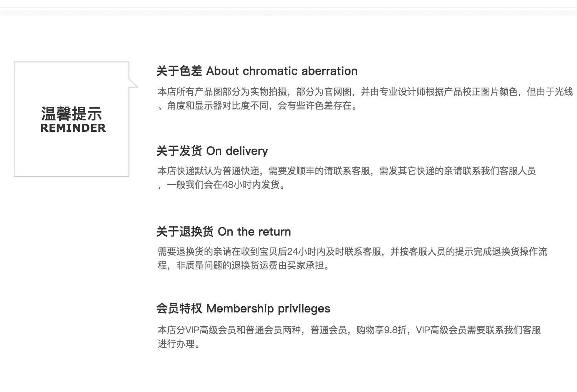Click the line mentioning 会有些许色差存在
577x392 pixels.
coord(258,106)
